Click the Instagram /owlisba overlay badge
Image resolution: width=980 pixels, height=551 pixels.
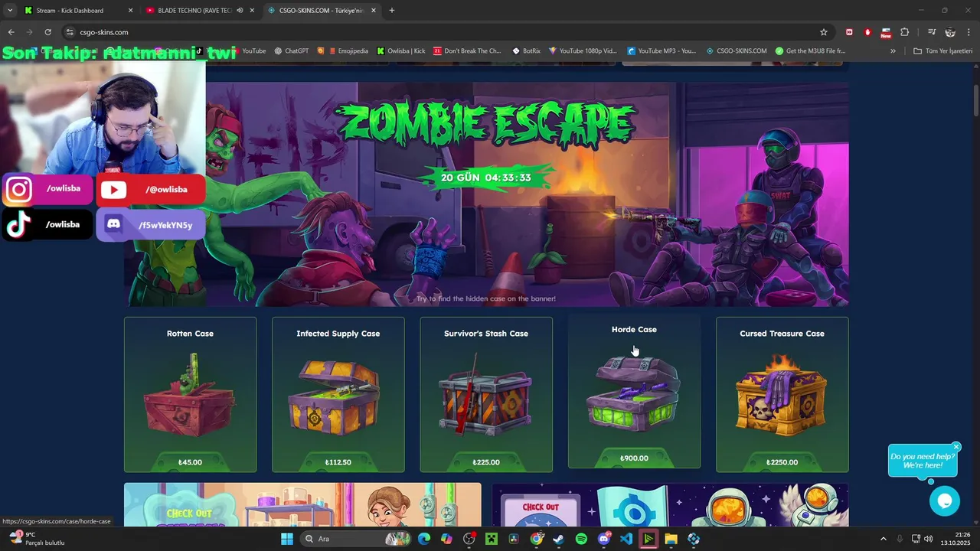(47, 189)
